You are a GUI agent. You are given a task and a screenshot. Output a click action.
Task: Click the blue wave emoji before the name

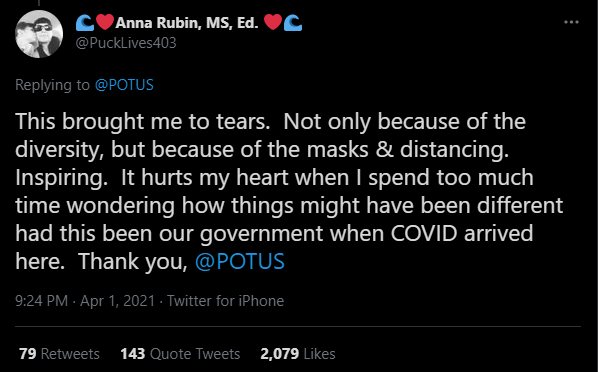[x=85, y=23]
